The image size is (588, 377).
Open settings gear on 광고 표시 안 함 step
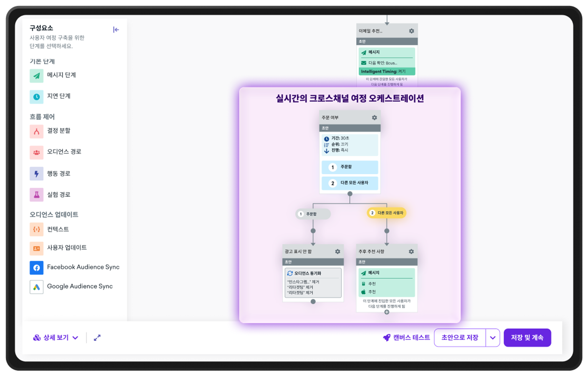338,251
